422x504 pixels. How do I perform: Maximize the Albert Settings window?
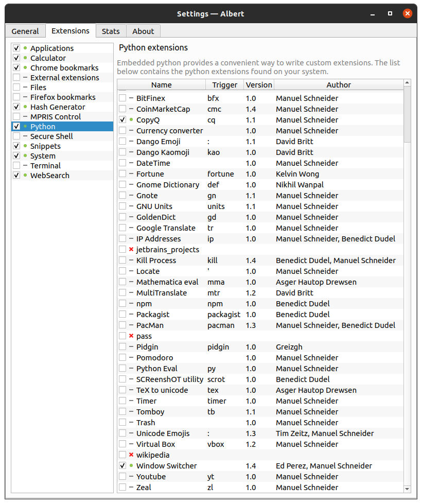point(390,13)
